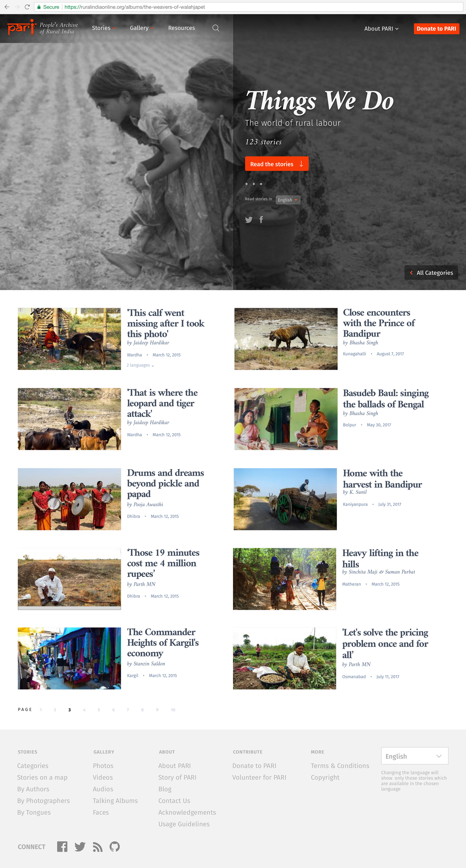The image size is (466, 868).
Task: Expand the Stories menu
Action: point(104,28)
